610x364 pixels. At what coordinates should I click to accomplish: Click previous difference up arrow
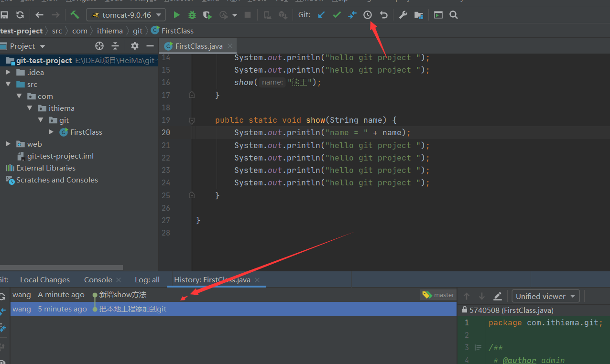(x=467, y=296)
